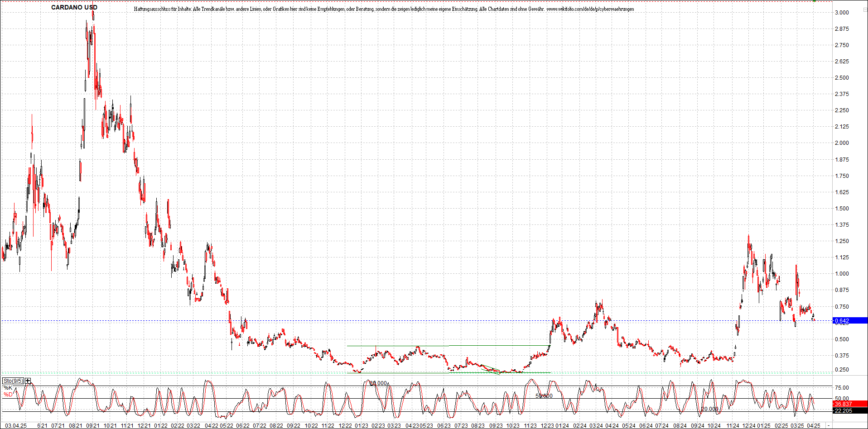Click the collapse icon above the price scale
Image resolution: width=868 pixels, height=429 pixels.
[865, 10]
